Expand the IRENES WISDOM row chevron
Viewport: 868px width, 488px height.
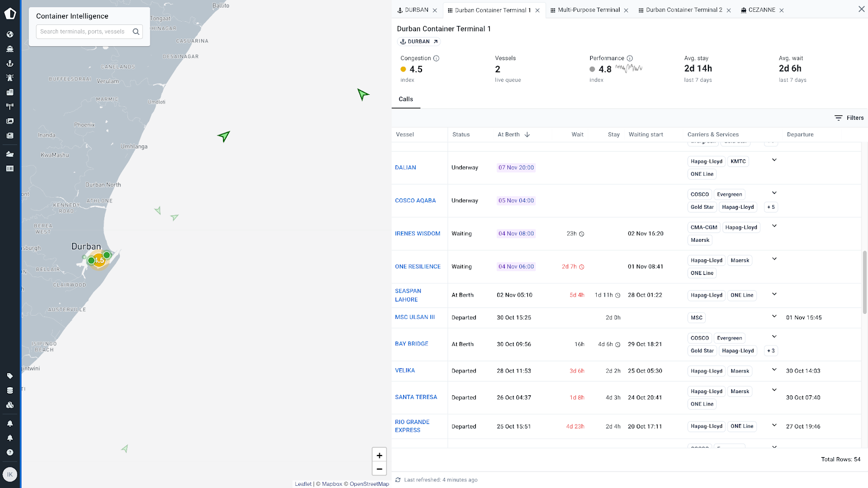[774, 226]
